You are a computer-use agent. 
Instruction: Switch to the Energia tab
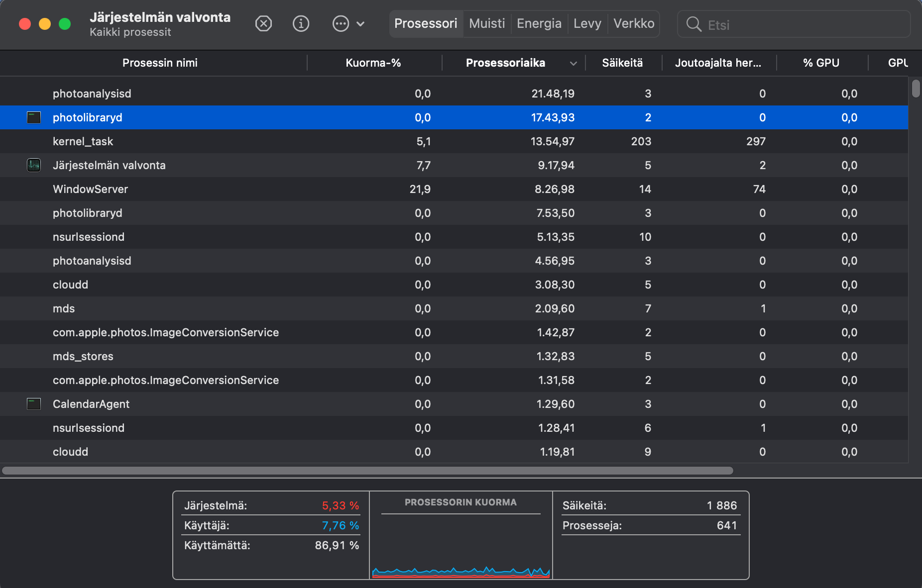[x=539, y=23]
